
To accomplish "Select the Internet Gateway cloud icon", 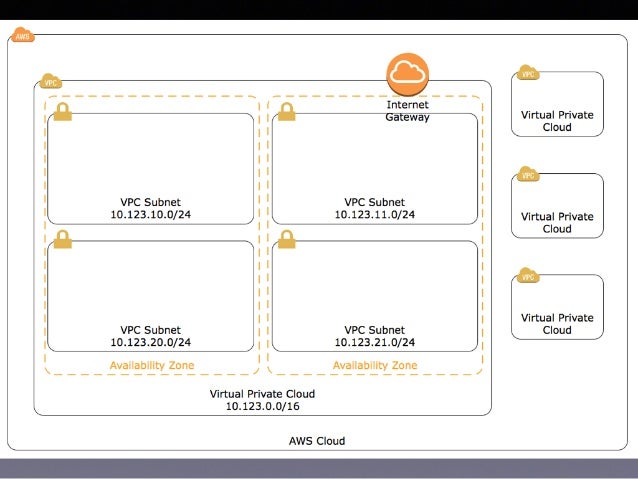I will [x=407, y=74].
